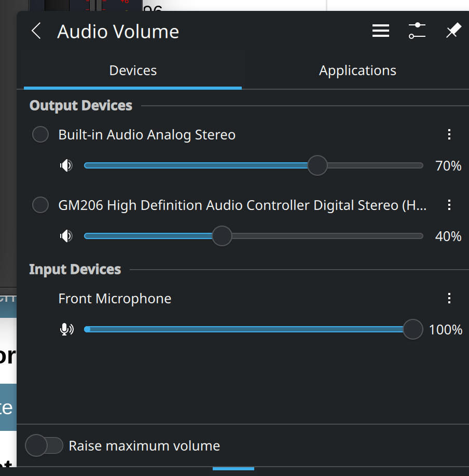Select GM206 High Definition Audio radio button

(40, 205)
